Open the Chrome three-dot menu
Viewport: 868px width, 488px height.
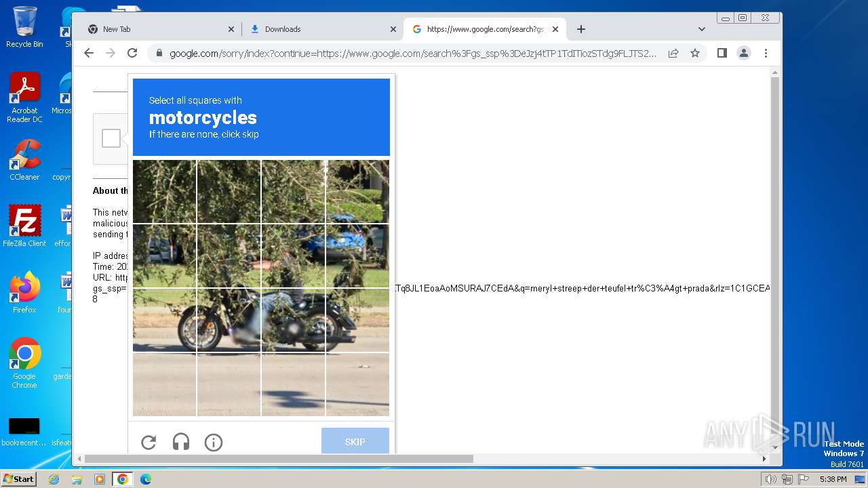pos(766,53)
